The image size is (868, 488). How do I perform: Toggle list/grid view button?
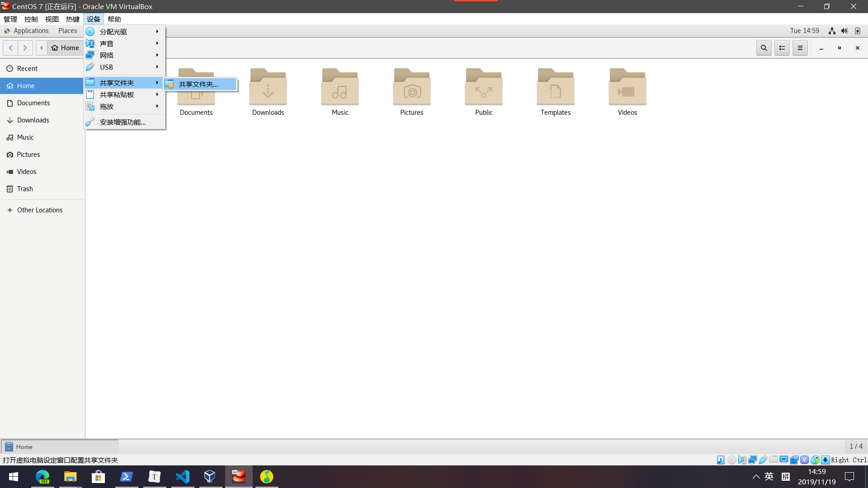(782, 48)
